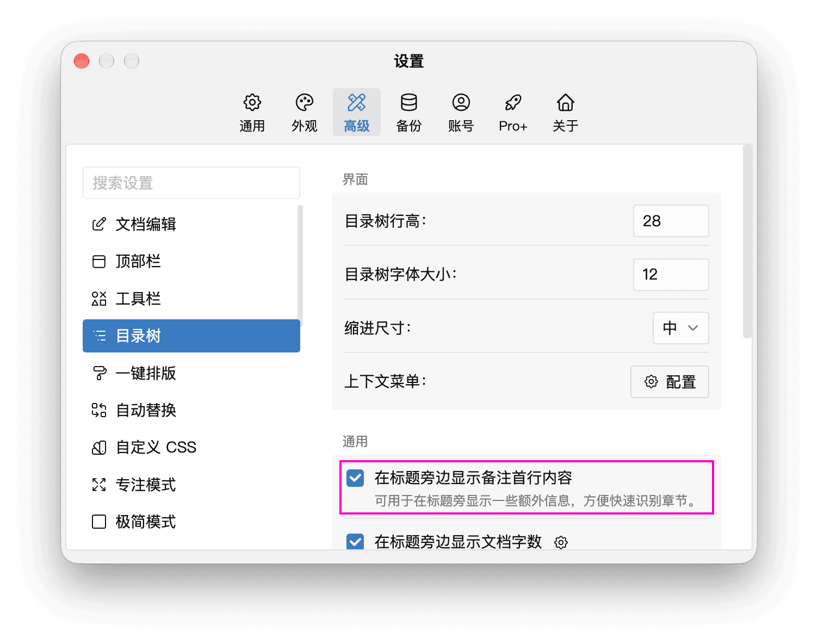Select the 目录树 list icon

point(99,336)
